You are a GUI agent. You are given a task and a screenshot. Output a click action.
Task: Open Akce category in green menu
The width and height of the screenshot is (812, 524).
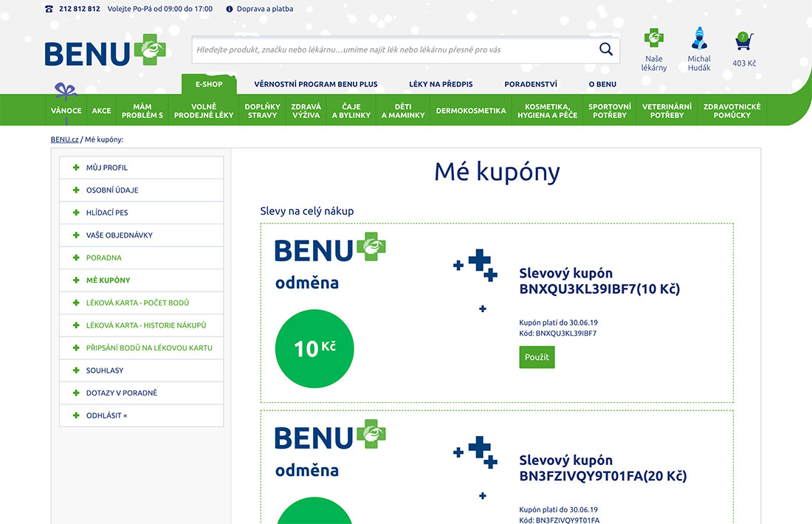point(102,110)
